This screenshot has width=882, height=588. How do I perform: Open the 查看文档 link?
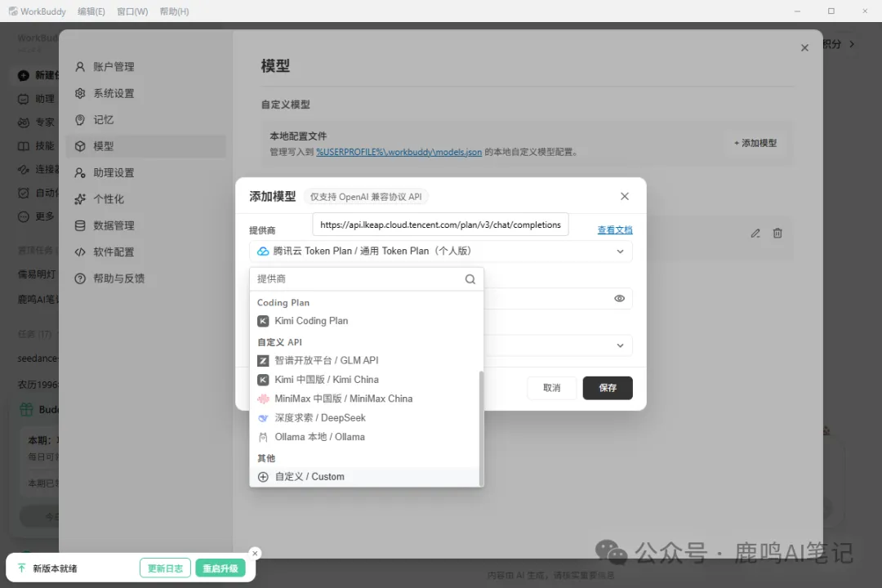[615, 229]
